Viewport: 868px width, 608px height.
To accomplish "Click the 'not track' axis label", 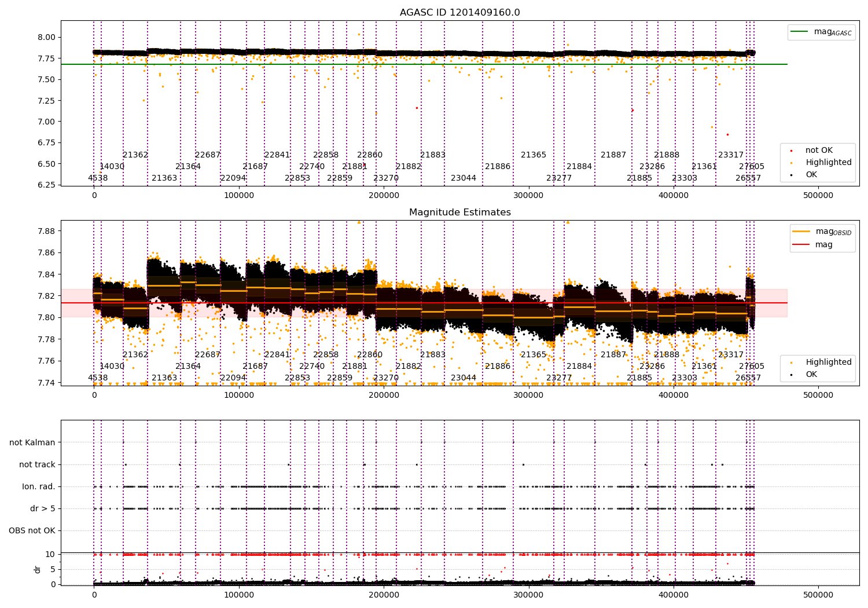I will click(37, 464).
